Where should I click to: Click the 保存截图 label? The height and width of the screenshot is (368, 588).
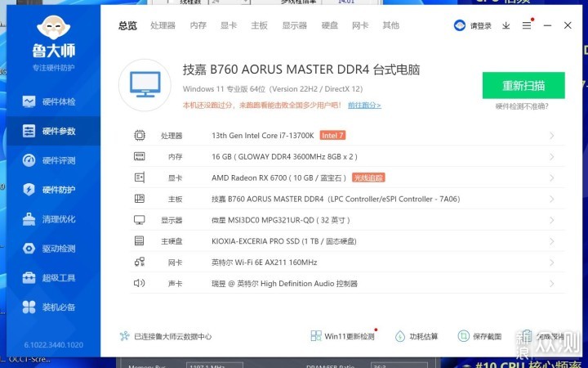(487, 336)
